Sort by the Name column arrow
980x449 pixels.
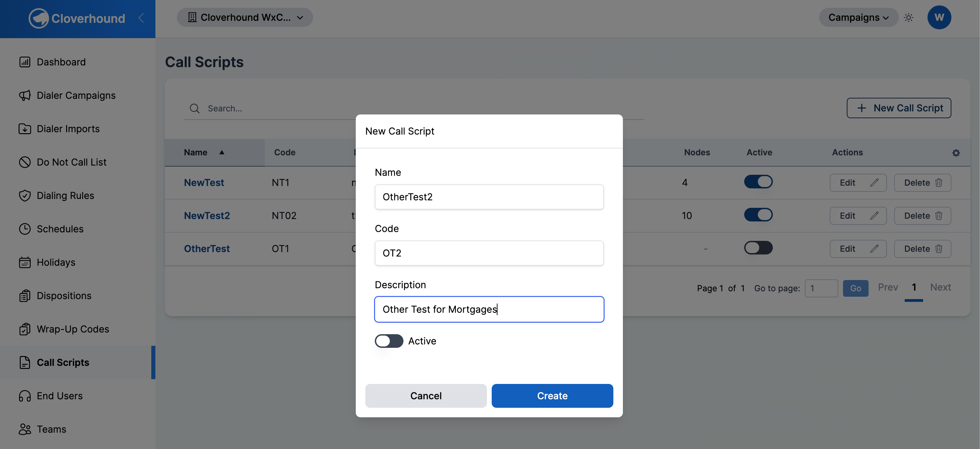coord(221,153)
